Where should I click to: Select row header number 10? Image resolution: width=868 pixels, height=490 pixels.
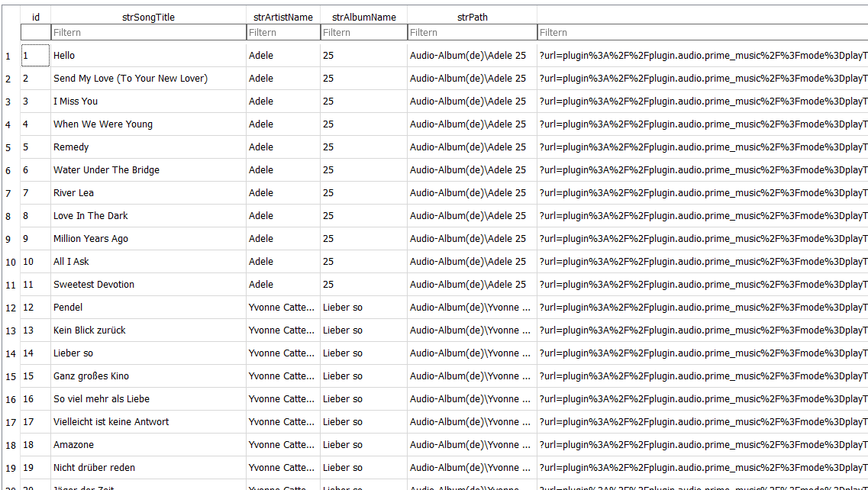pyautogui.click(x=11, y=262)
